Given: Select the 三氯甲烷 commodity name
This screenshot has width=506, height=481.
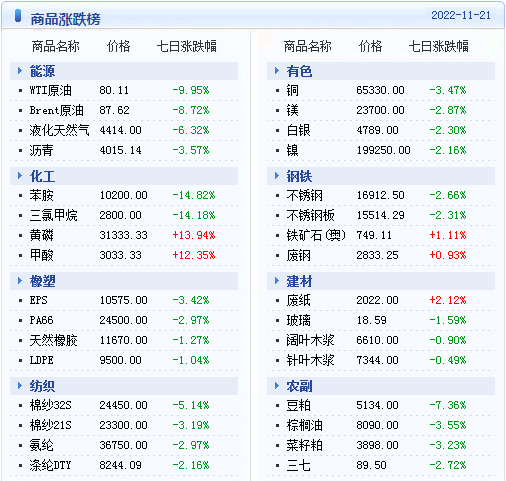Looking at the screenshot, I should 53,215.
